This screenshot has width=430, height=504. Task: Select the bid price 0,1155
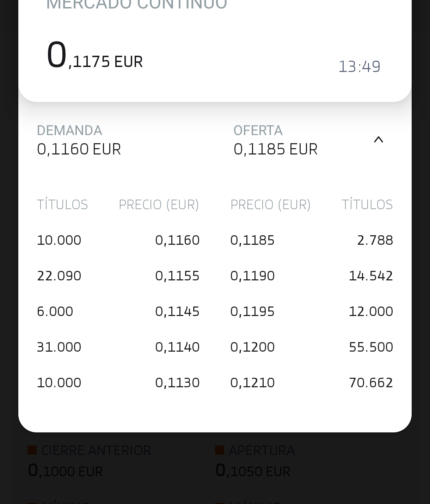pyautogui.click(x=177, y=276)
